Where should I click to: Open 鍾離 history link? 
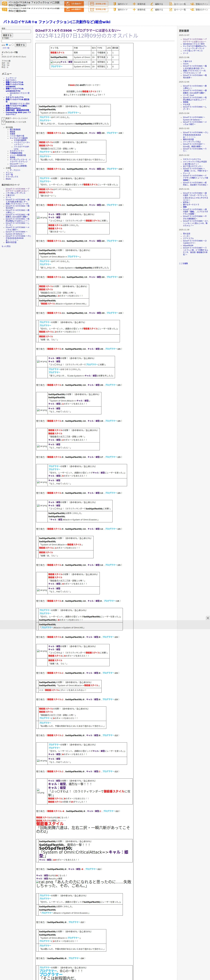click(x=185, y=207)
